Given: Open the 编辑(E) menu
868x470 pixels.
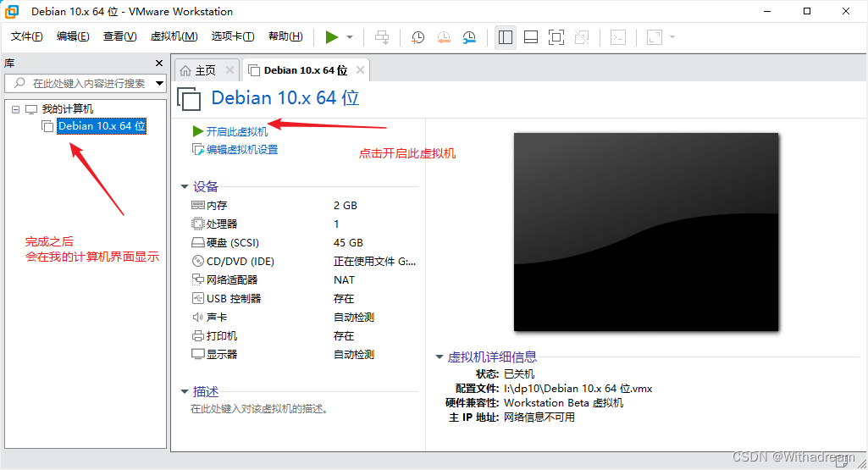Looking at the screenshot, I should click(x=73, y=36).
